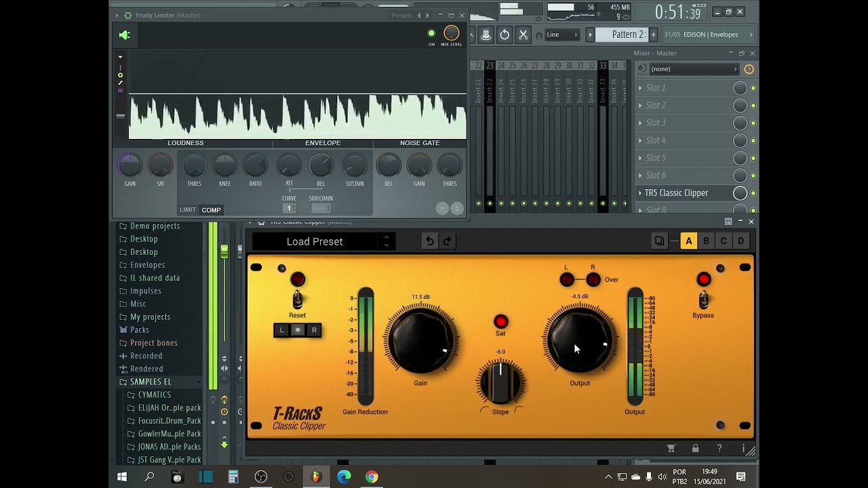Viewport: 868px width, 488px height.
Task: Select L channel button
Action: pyautogui.click(x=281, y=330)
